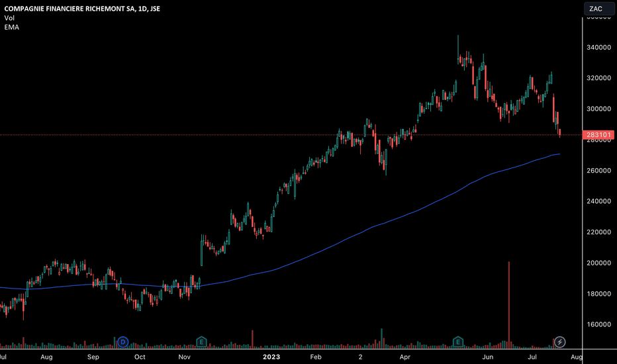Click the 320000 price axis label

click(598, 78)
